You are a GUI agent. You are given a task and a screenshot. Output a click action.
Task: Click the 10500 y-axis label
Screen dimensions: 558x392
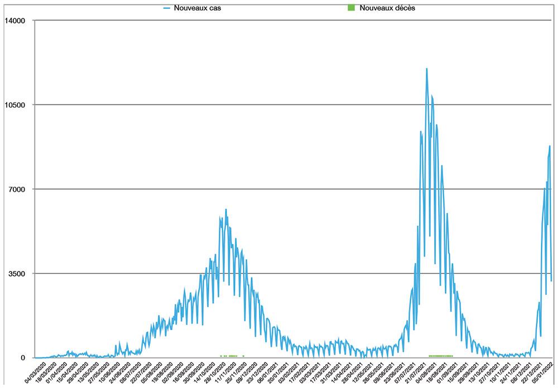tap(15, 105)
